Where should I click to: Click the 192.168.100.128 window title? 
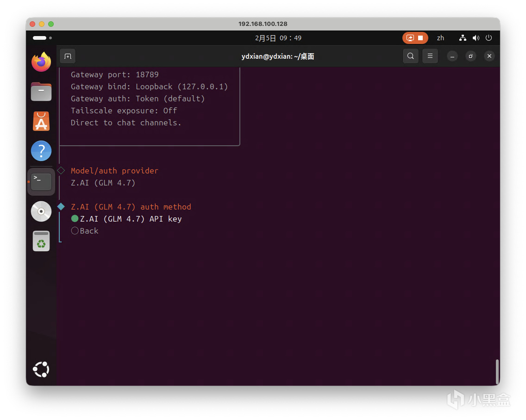263,24
